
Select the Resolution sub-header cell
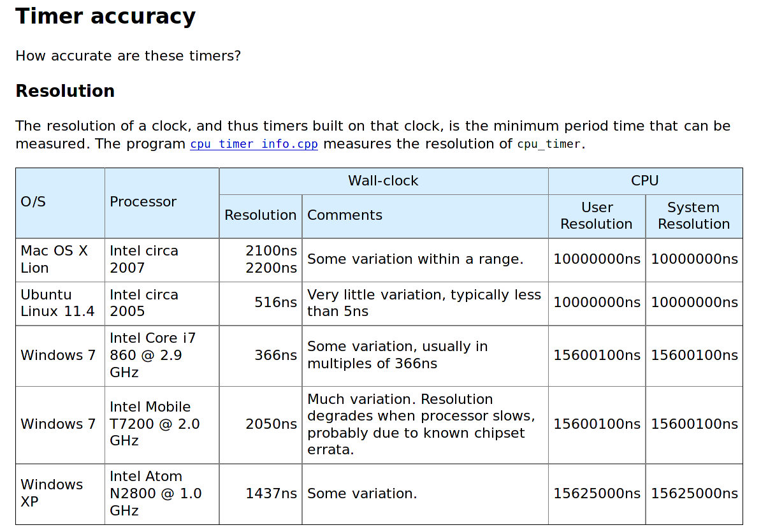click(x=260, y=215)
